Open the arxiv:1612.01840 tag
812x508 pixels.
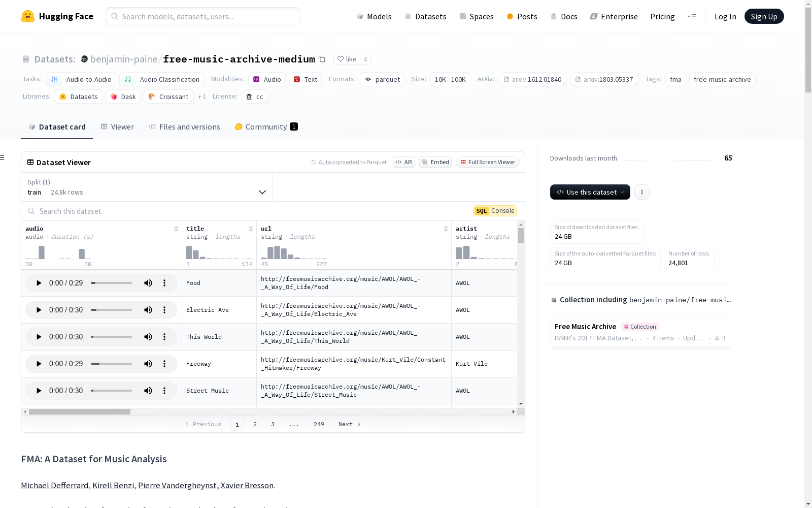tap(532, 79)
